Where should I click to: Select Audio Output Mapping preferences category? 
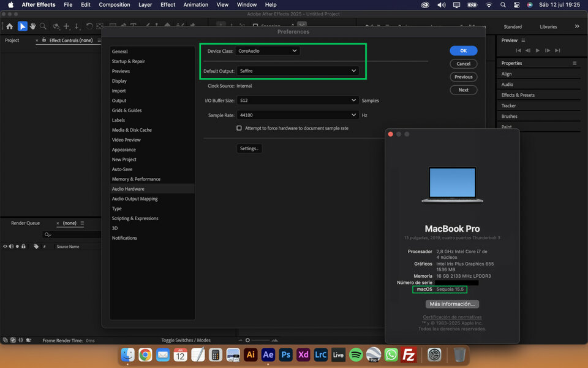135,199
